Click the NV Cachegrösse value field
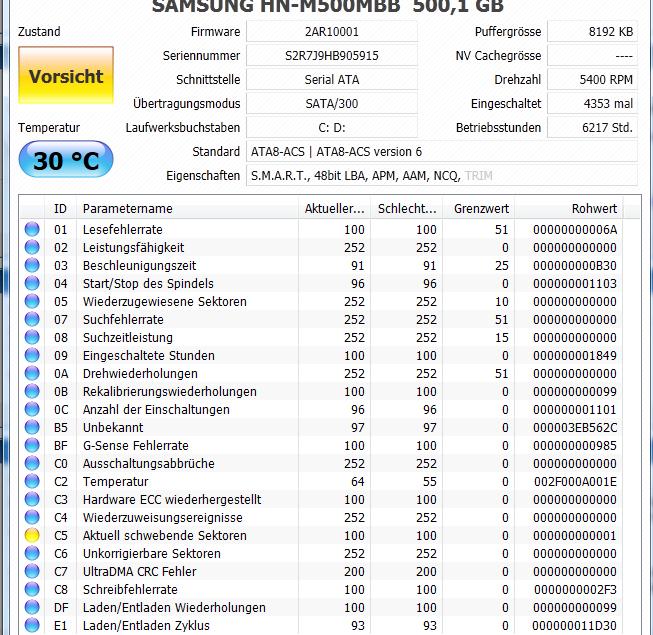The height and width of the screenshot is (635, 653). pyautogui.click(x=592, y=56)
